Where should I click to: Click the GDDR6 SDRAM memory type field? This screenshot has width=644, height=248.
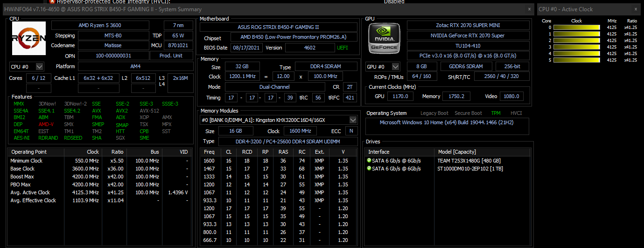point(465,66)
